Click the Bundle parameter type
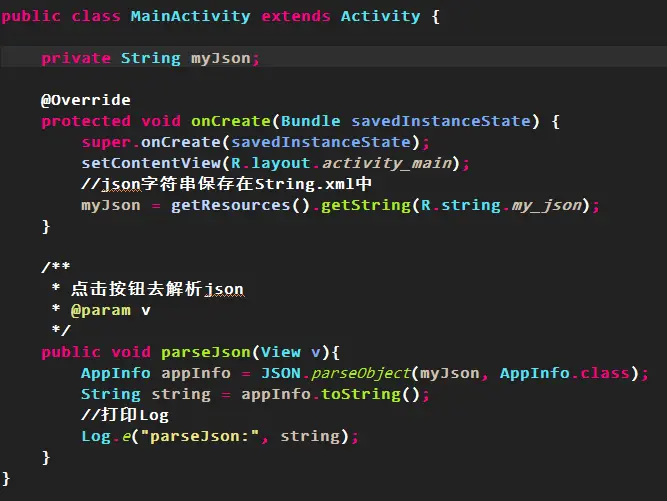The width and height of the screenshot is (667, 501). 311,121
